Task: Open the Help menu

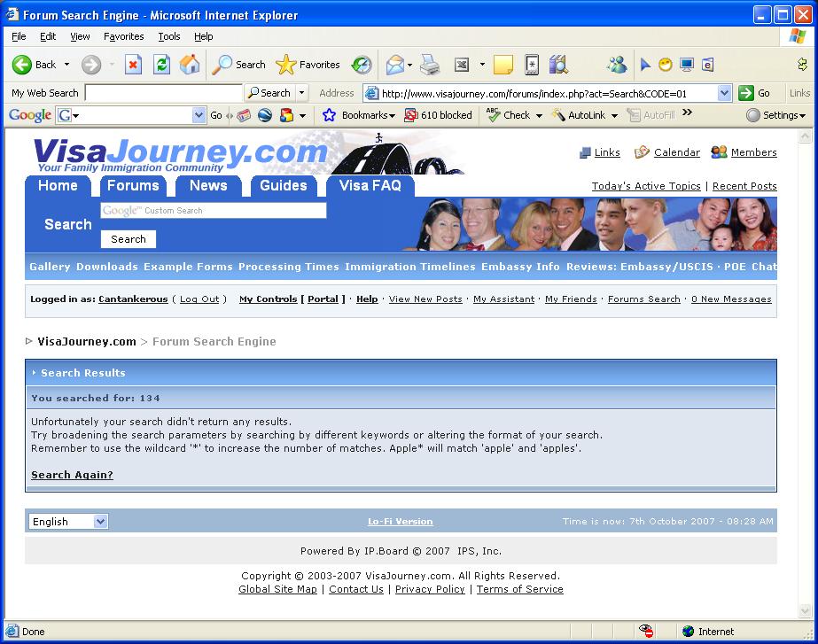Action: (x=204, y=36)
